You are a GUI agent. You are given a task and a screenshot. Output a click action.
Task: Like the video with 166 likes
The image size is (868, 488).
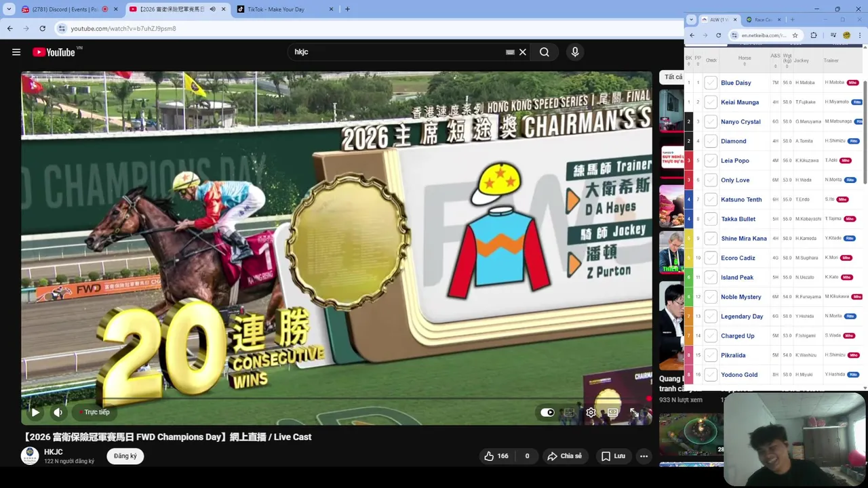pos(496,456)
